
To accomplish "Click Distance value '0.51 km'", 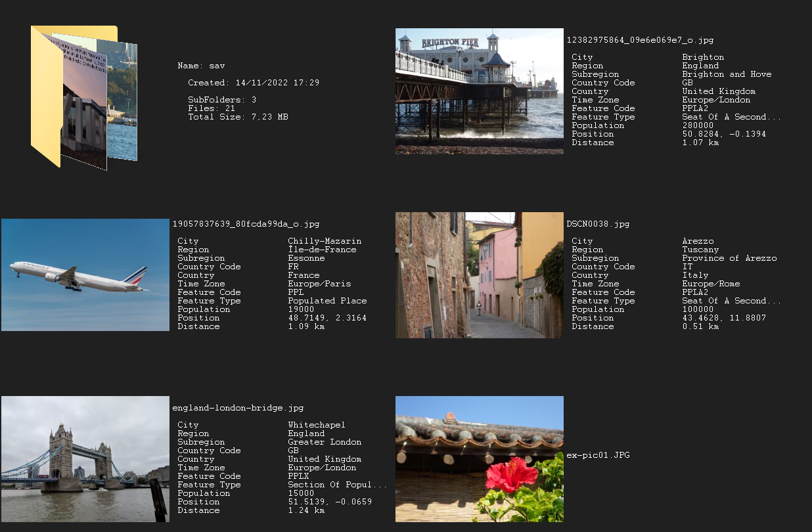I will pyautogui.click(x=700, y=326).
